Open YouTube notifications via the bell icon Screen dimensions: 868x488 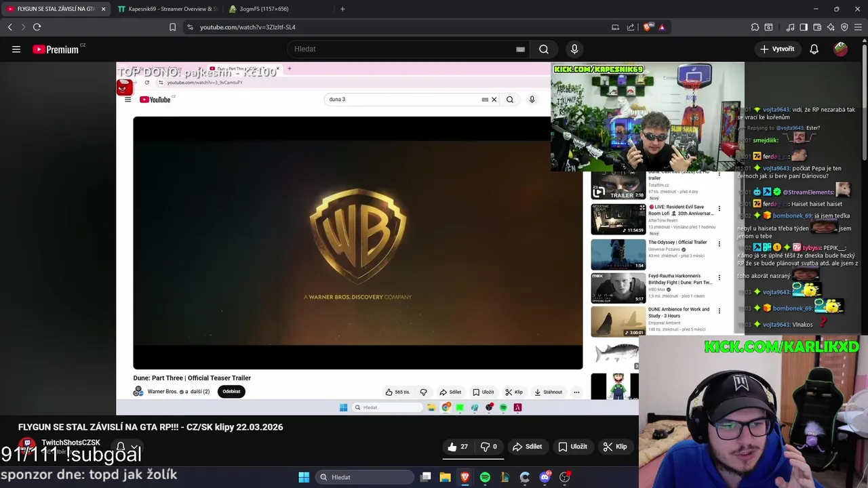pyautogui.click(x=814, y=49)
